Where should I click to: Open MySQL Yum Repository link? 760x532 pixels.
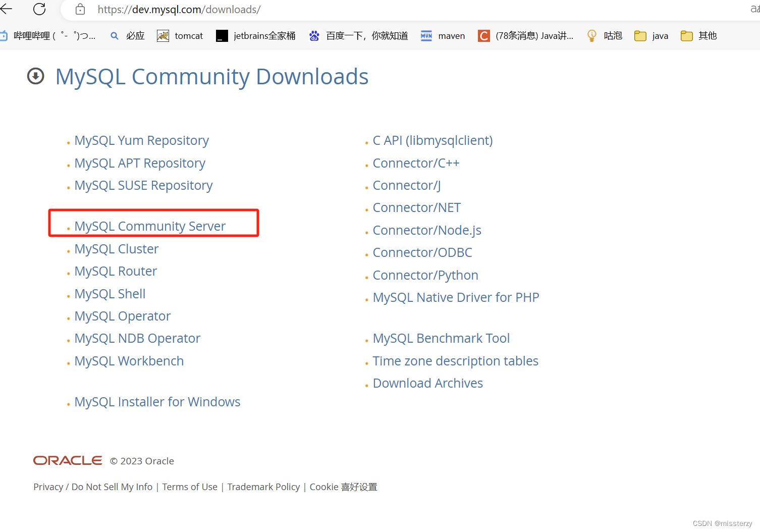[141, 140]
